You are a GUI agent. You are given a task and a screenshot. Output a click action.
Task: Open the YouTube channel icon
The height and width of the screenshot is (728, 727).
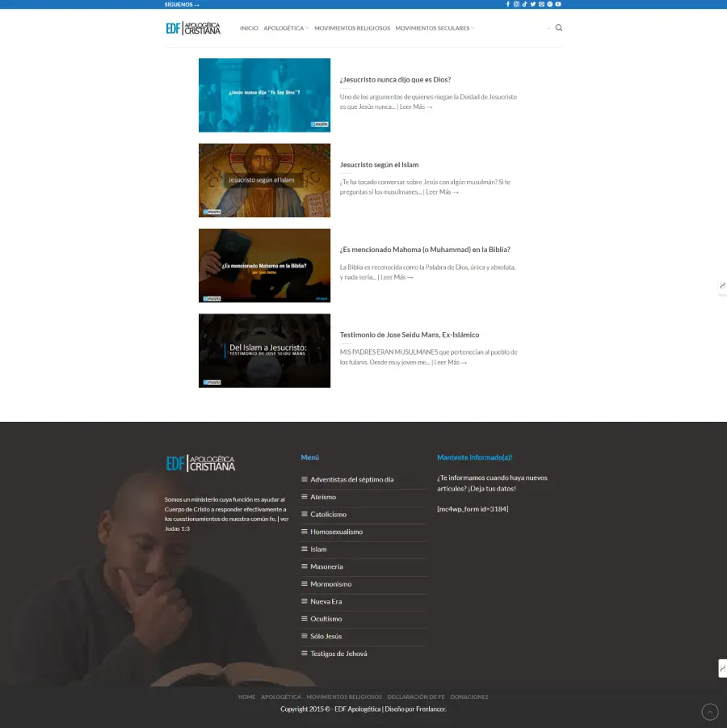pos(558,4)
